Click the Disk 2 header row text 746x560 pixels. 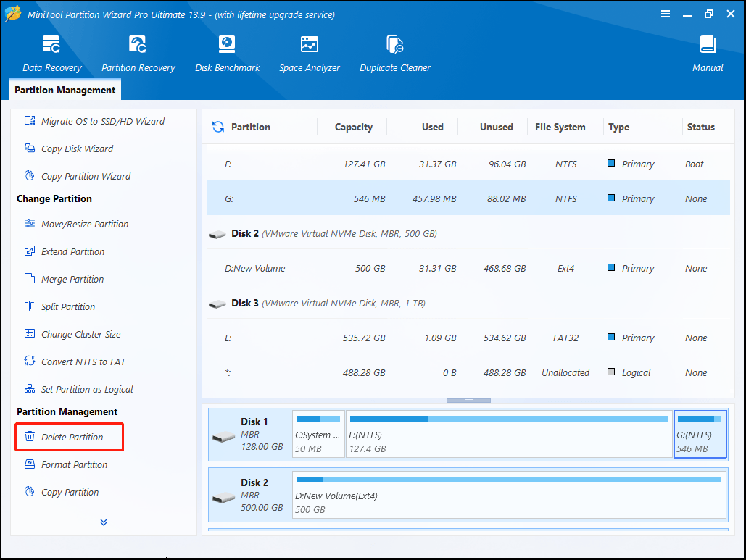(x=334, y=233)
